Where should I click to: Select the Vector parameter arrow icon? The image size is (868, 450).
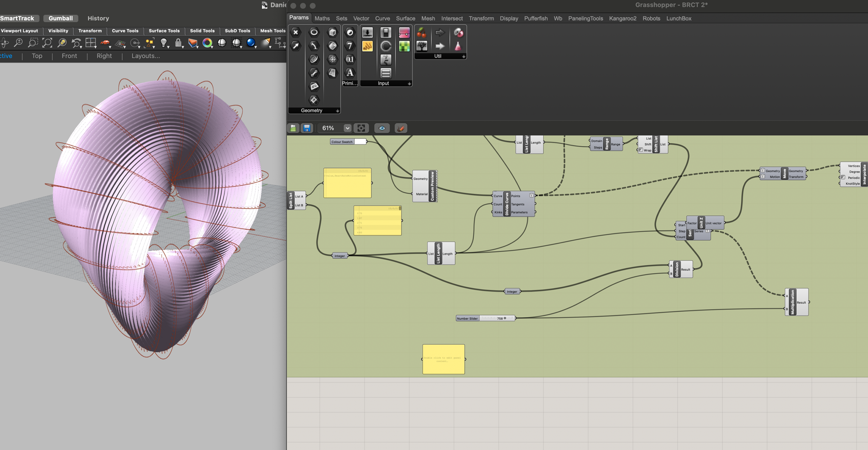click(296, 46)
